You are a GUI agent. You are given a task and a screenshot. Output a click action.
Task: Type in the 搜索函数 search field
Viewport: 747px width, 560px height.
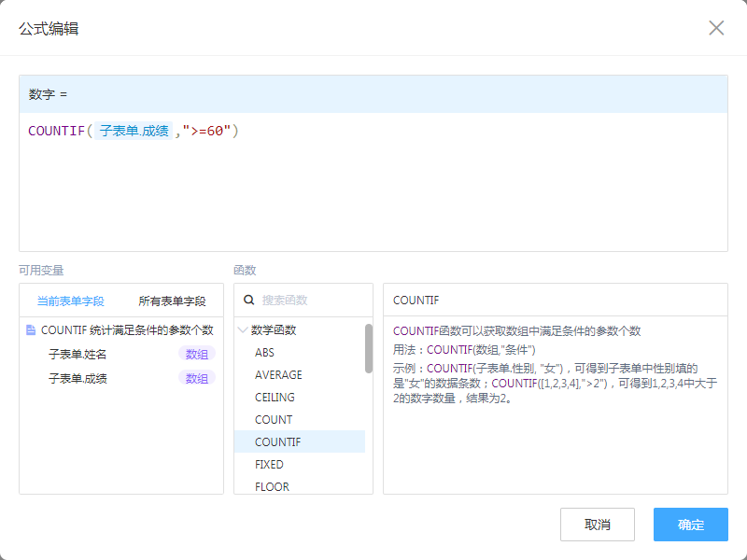[x=308, y=301]
